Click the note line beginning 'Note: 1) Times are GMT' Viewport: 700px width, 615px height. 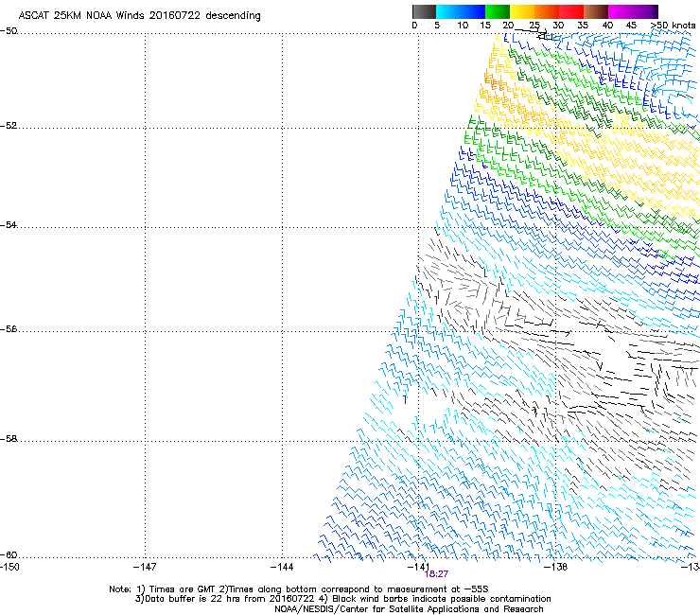(x=299, y=589)
